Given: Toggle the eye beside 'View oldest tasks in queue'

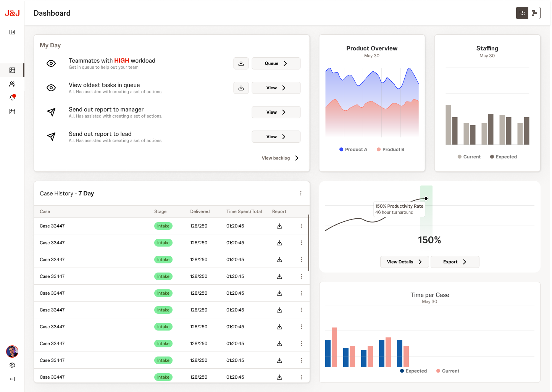Looking at the screenshot, I should coord(51,88).
